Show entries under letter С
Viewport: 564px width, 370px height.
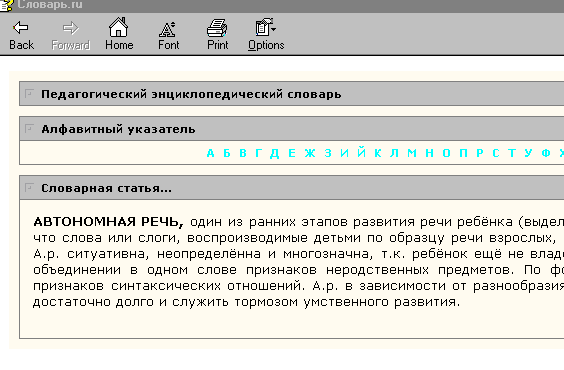pos(496,153)
